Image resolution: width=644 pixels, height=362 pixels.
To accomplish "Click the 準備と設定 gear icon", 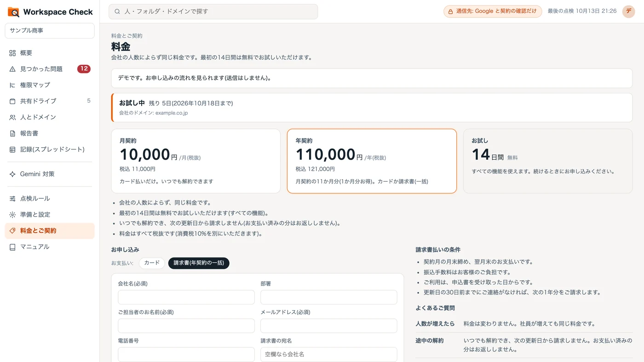I will click(12, 215).
